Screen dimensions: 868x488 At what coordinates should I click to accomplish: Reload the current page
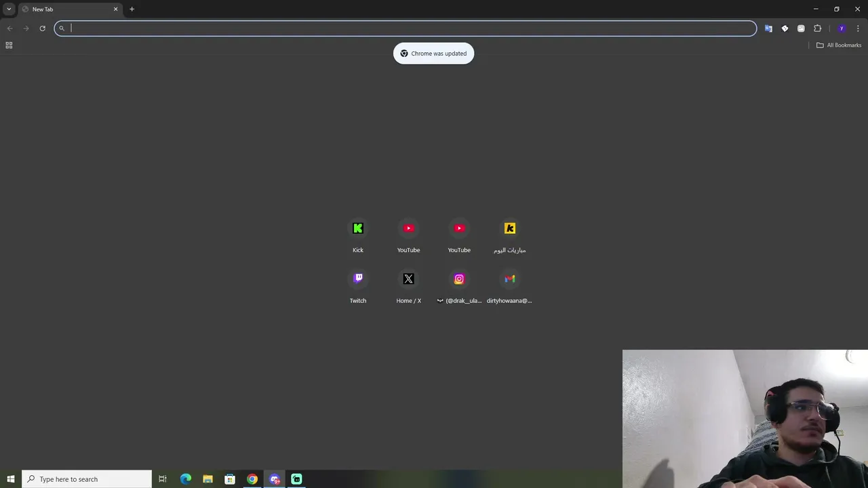[x=42, y=28]
